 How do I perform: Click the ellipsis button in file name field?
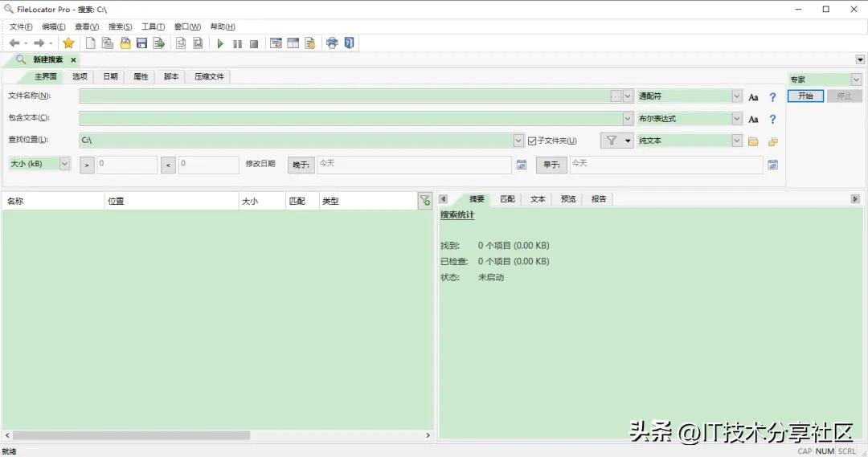[x=616, y=96]
